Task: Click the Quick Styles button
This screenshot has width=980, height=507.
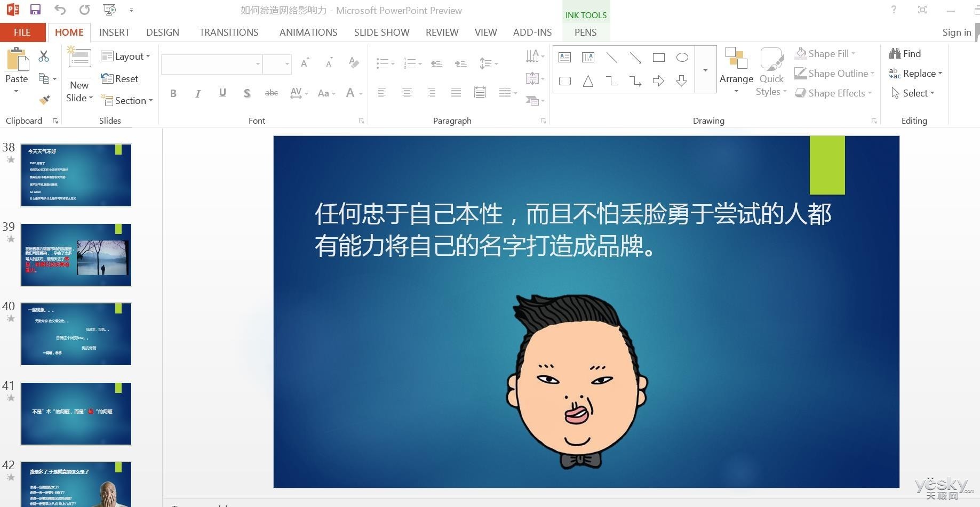Action: tap(771, 72)
